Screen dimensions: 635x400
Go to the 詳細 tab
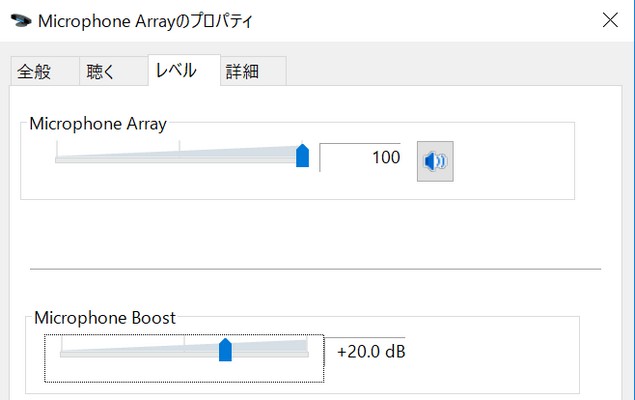pos(241,71)
